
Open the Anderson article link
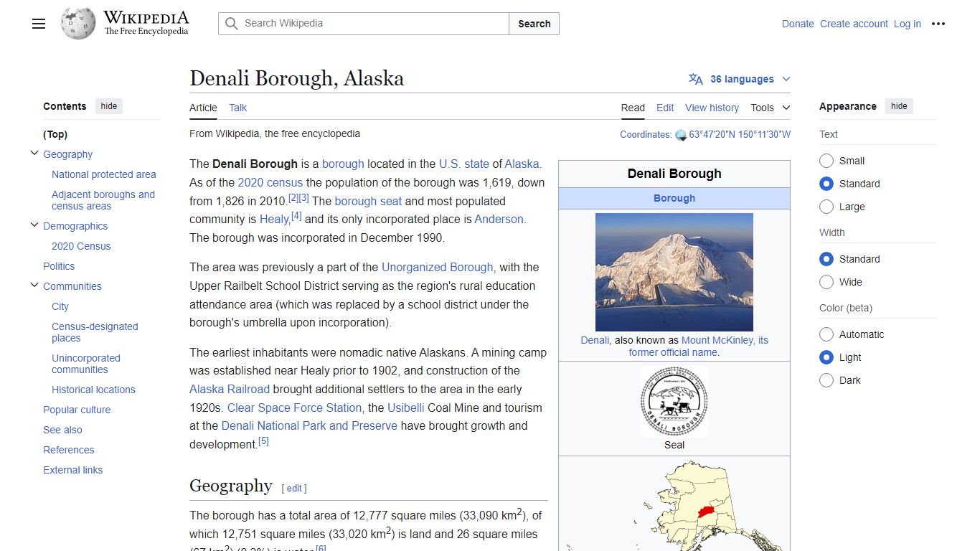(x=499, y=220)
